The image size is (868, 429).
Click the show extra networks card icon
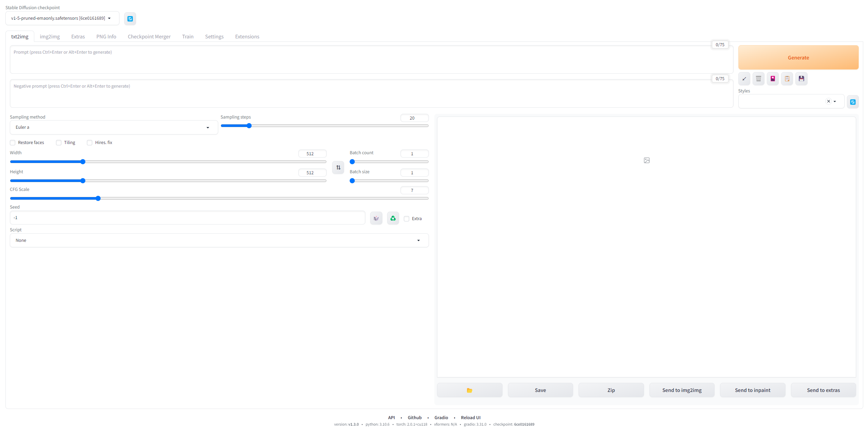point(773,79)
